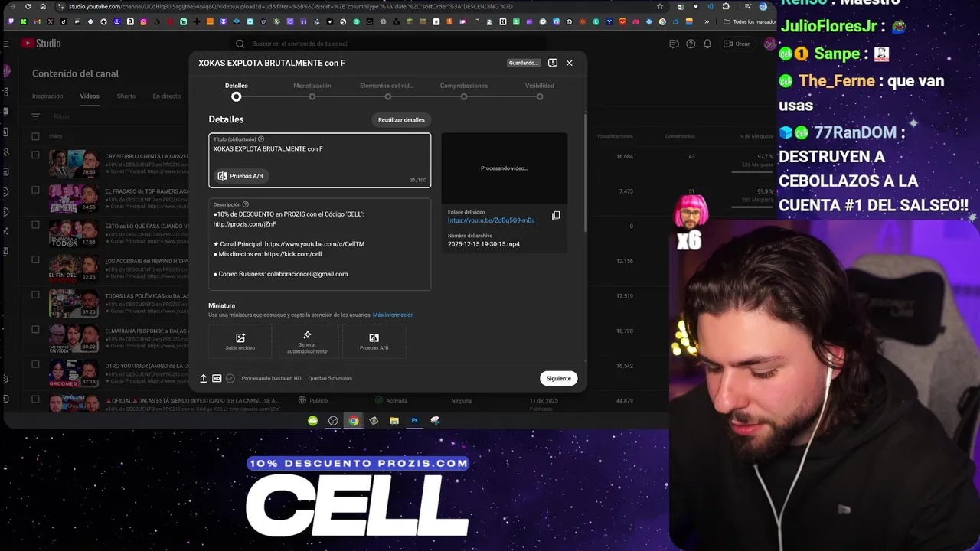Open the channel avatar menu
The width and height of the screenshot is (980, 551).
pyautogui.click(x=769, y=44)
